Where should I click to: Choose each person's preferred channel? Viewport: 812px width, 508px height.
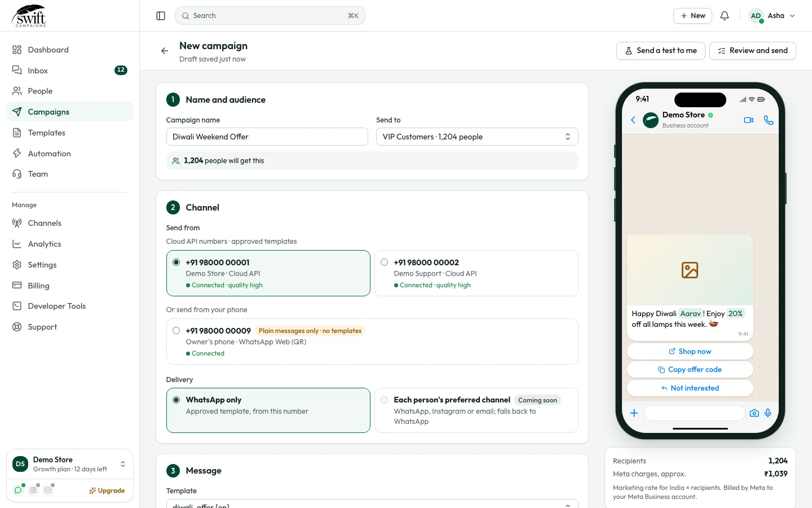pos(476,410)
